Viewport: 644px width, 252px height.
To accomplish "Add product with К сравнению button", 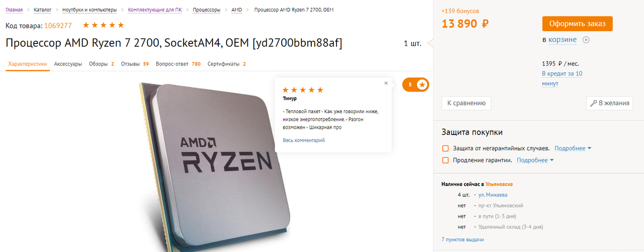I will point(466,103).
